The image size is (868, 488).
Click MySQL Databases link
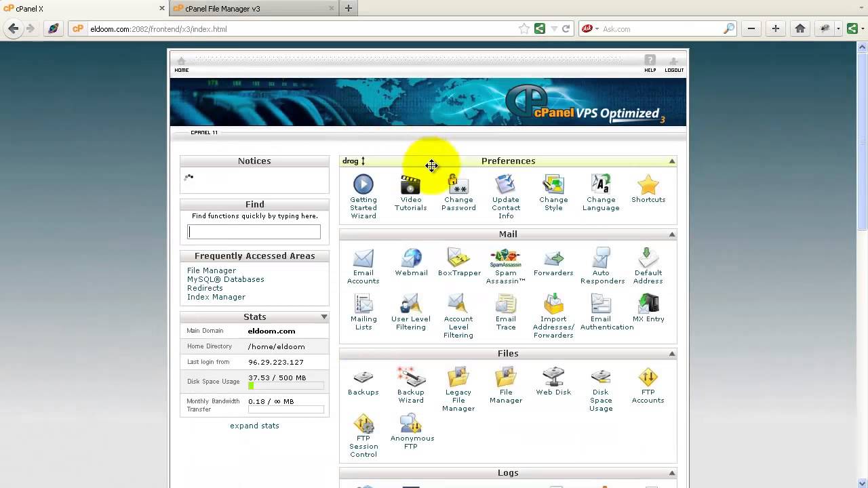pyautogui.click(x=226, y=279)
